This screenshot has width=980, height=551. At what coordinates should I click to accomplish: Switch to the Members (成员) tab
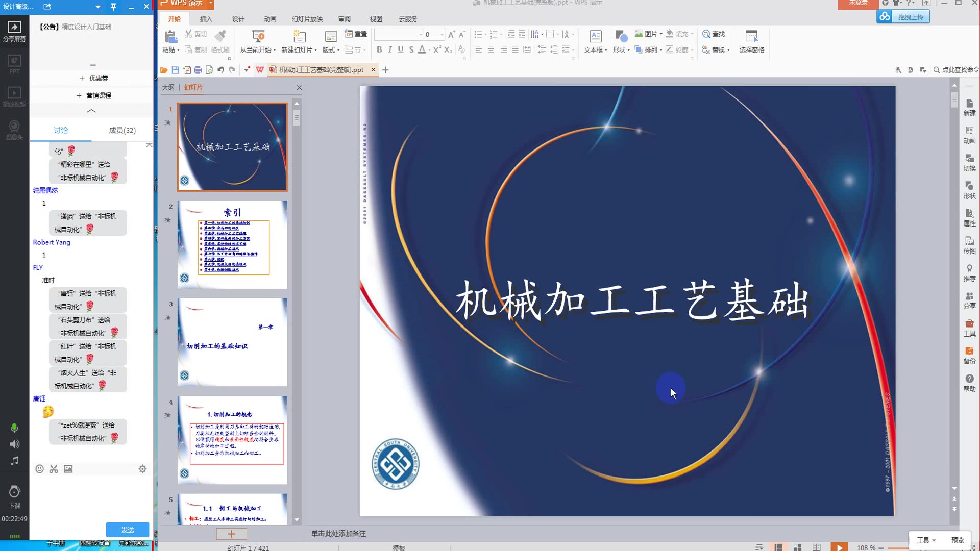122,130
